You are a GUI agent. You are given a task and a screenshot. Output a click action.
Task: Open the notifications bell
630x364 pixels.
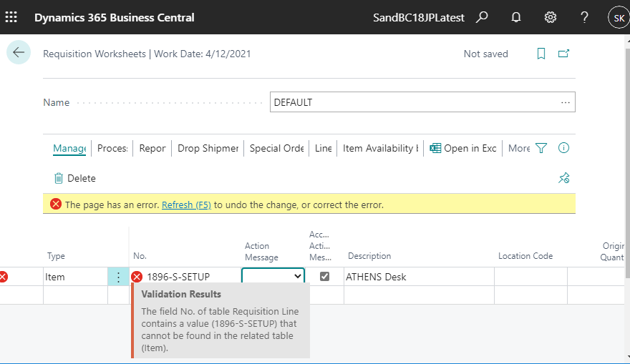coord(516,17)
